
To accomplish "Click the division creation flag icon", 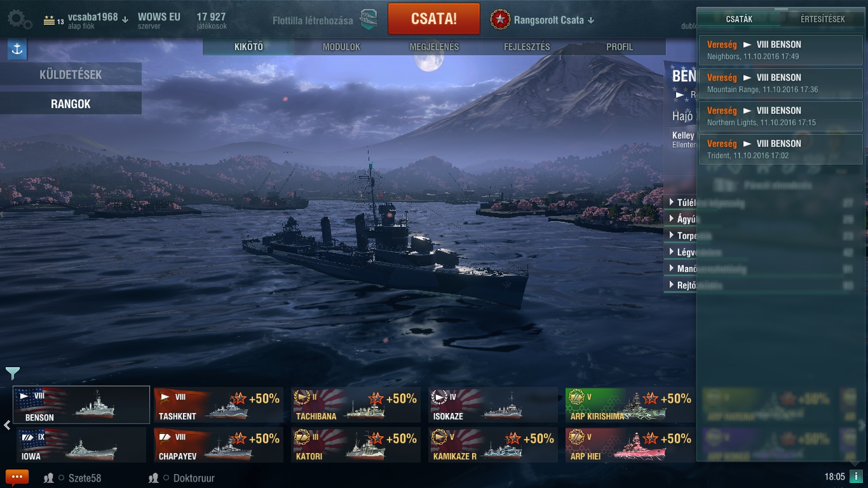I will pyautogui.click(x=369, y=20).
